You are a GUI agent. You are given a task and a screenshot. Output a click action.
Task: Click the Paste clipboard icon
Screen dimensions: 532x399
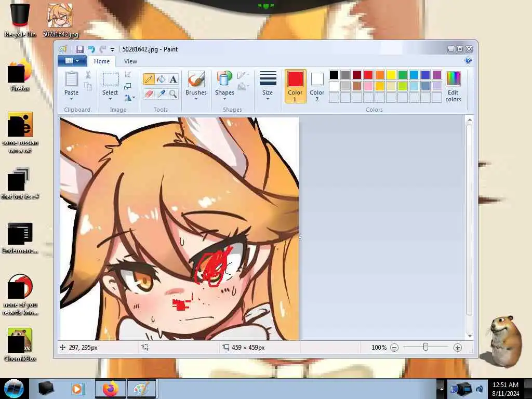pyautogui.click(x=71, y=79)
